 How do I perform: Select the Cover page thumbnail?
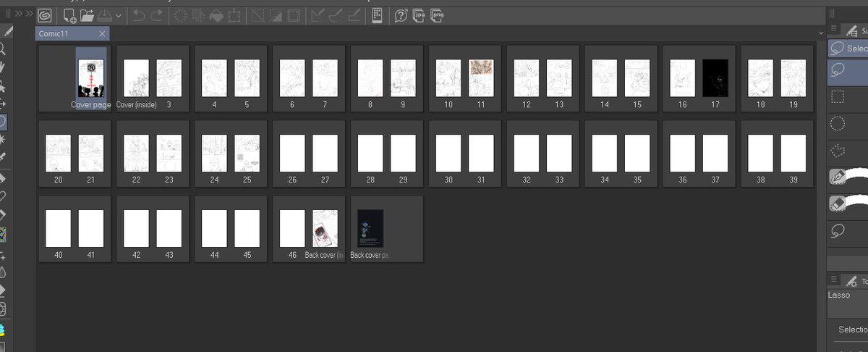tap(91, 78)
